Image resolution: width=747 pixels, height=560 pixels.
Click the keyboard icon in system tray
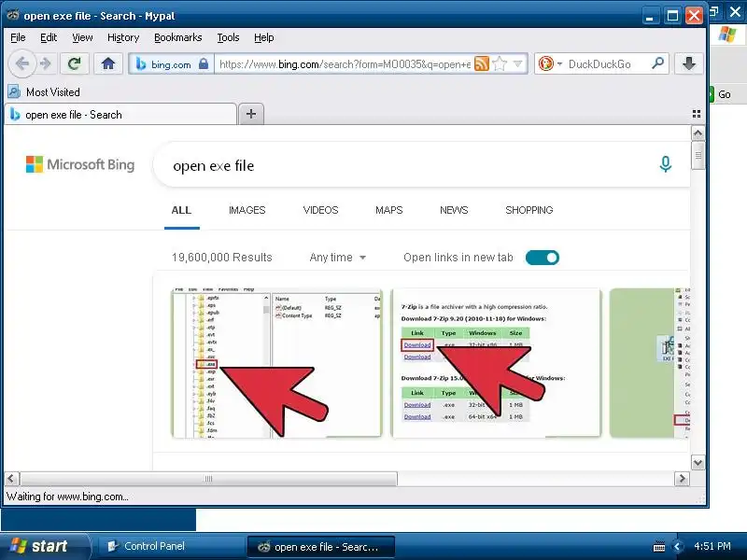tap(659, 547)
